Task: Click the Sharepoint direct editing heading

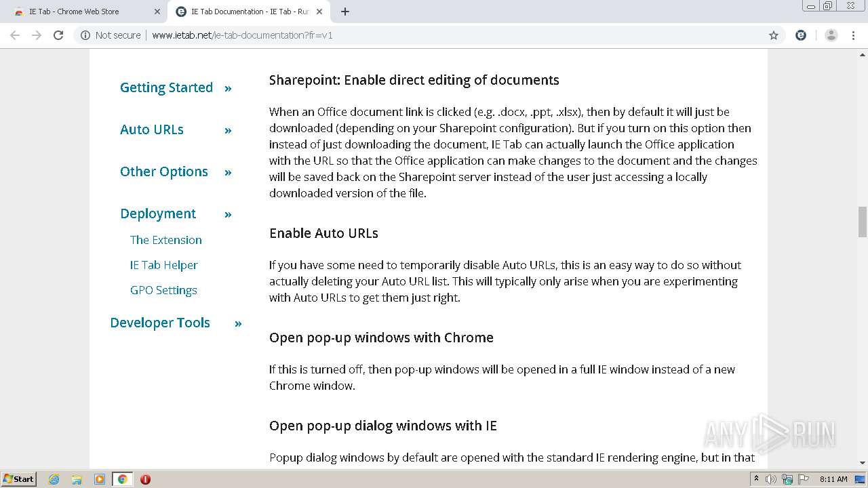Action: [414, 80]
